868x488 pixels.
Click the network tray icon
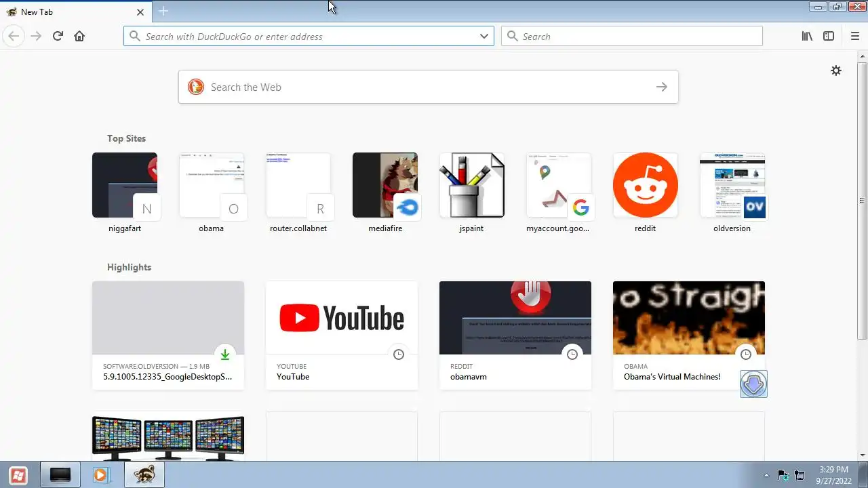(x=800, y=475)
